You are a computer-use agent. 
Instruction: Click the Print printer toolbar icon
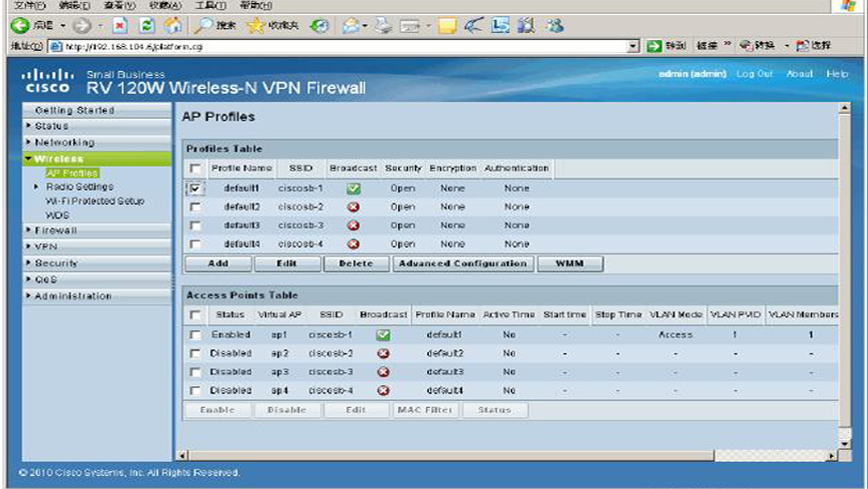(383, 26)
